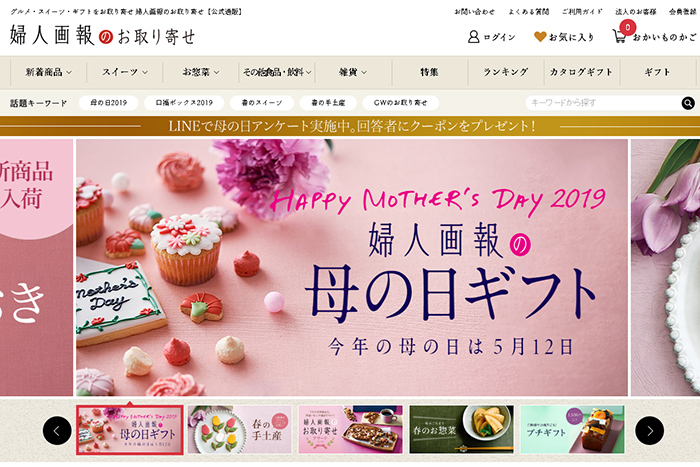Viewport: 700px width, 467px height.
Task: Expand the スイーツ category dropdown
Action: (125, 72)
